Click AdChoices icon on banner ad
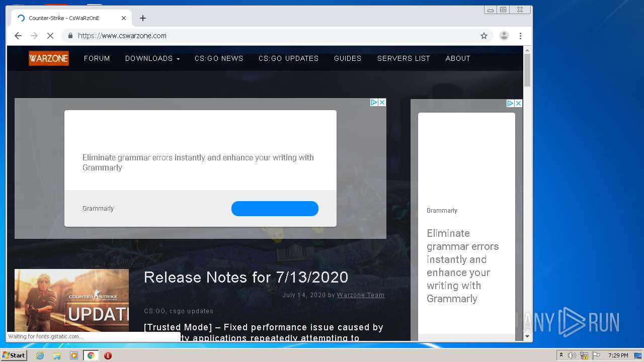The image size is (644, 362). (x=374, y=102)
